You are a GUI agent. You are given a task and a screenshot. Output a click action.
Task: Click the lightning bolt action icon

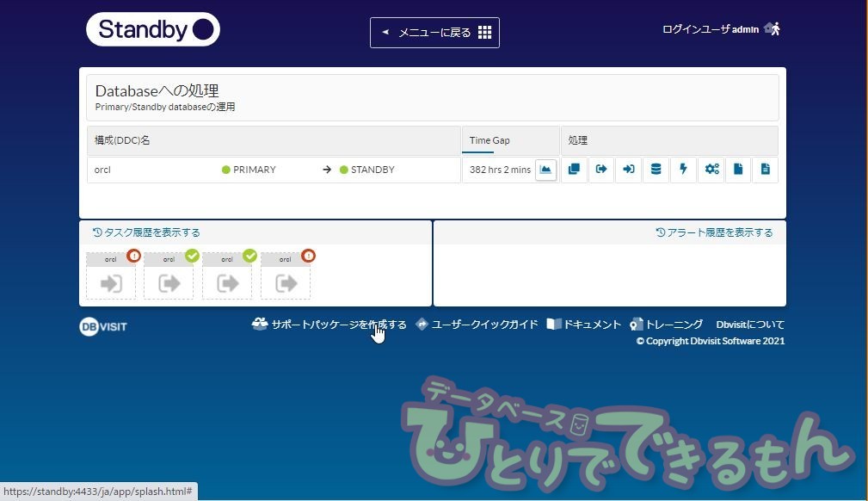click(684, 170)
